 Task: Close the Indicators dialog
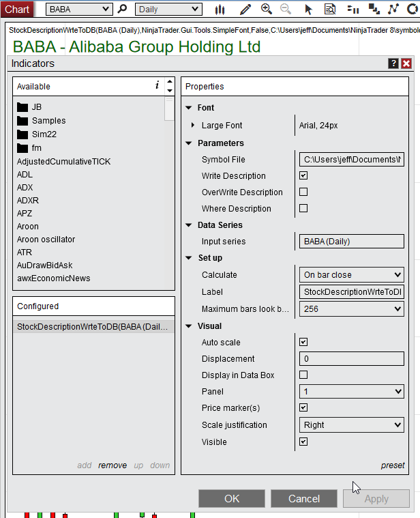406,63
